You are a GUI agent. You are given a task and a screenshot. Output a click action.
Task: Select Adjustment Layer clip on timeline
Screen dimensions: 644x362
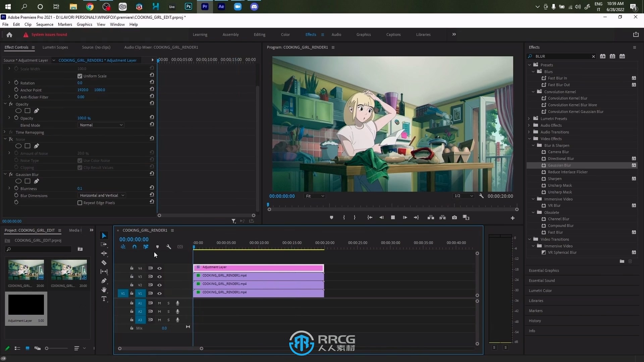point(258,267)
